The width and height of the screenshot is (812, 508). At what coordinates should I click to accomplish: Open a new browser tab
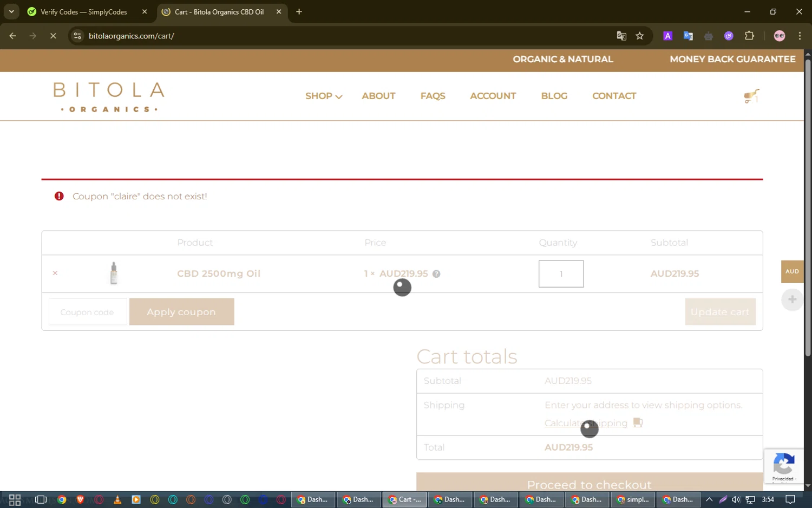[x=299, y=11]
